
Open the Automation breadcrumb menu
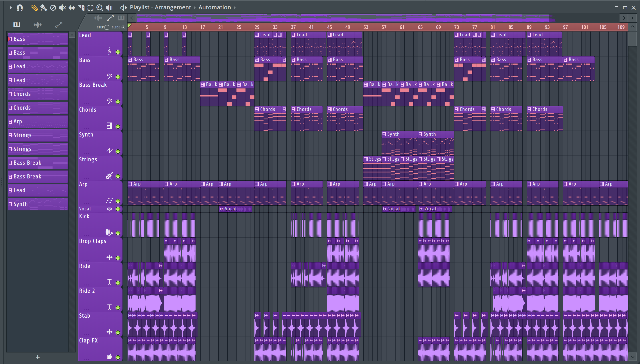point(214,8)
